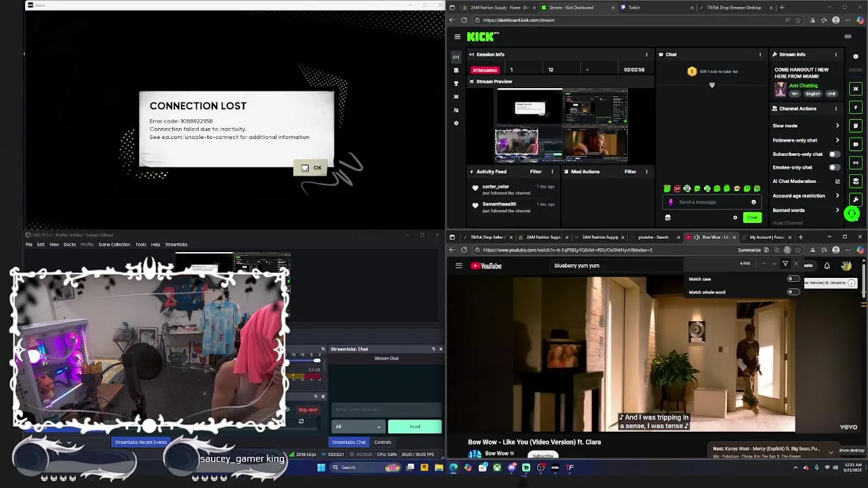Open OBS Scene Collection menu
The height and width of the screenshot is (488, 868).
coord(114,244)
